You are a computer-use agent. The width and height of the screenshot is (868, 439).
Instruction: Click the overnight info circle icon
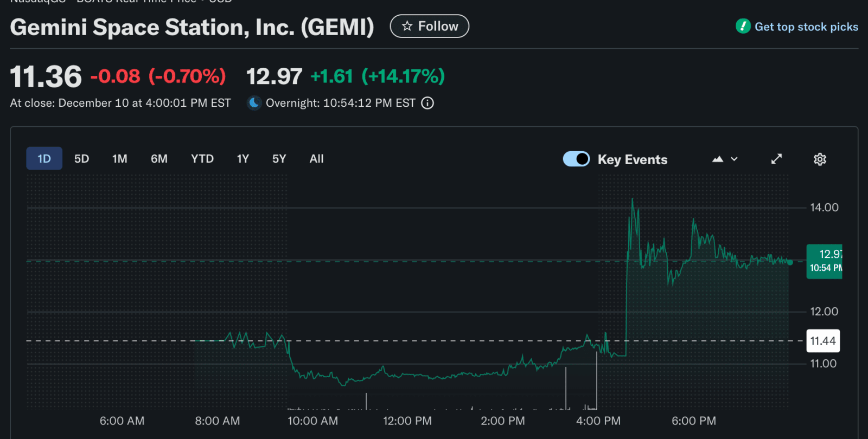(427, 103)
